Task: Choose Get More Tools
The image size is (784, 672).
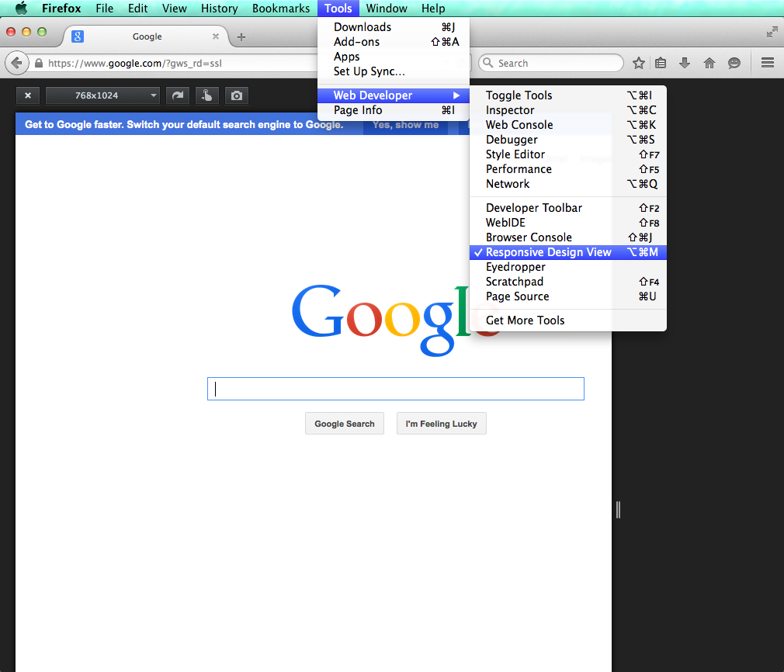Action: (568, 320)
